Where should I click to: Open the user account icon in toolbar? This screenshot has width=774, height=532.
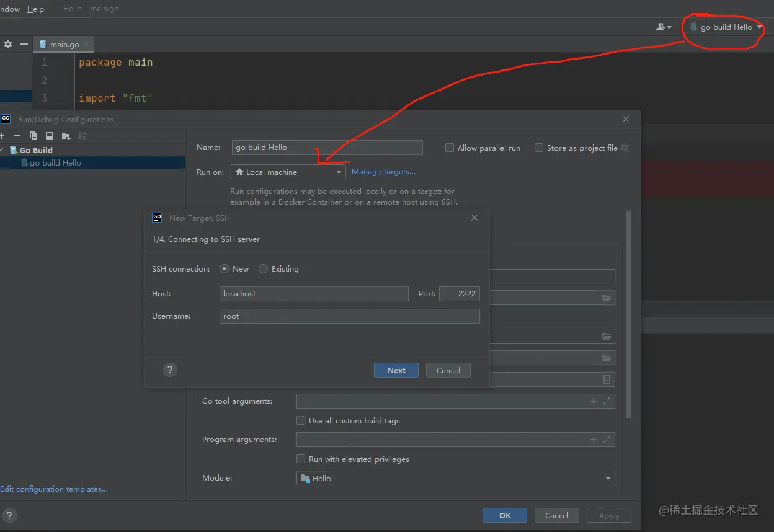664,27
